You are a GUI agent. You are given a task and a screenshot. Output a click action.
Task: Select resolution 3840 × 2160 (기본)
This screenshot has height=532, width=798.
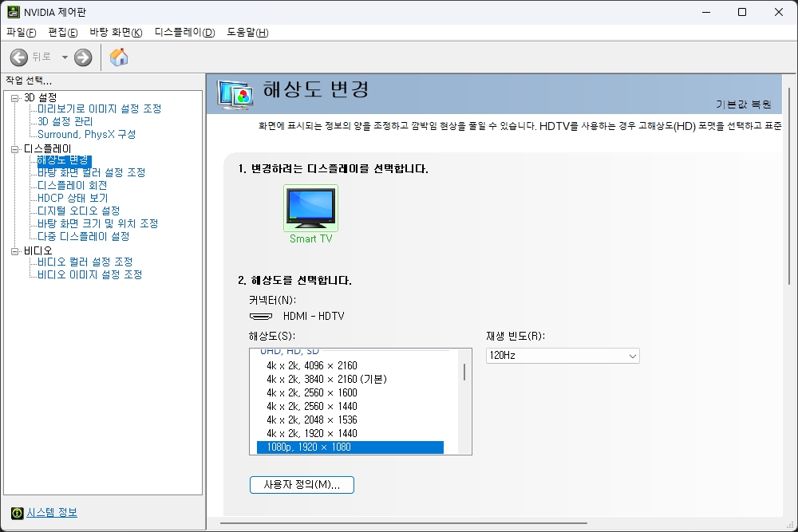[x=350, y=380]
